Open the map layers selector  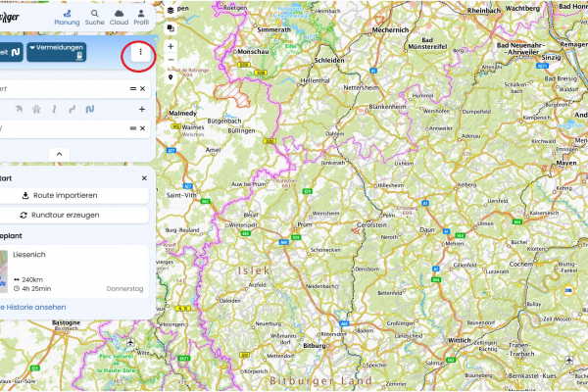click(171, 10)
